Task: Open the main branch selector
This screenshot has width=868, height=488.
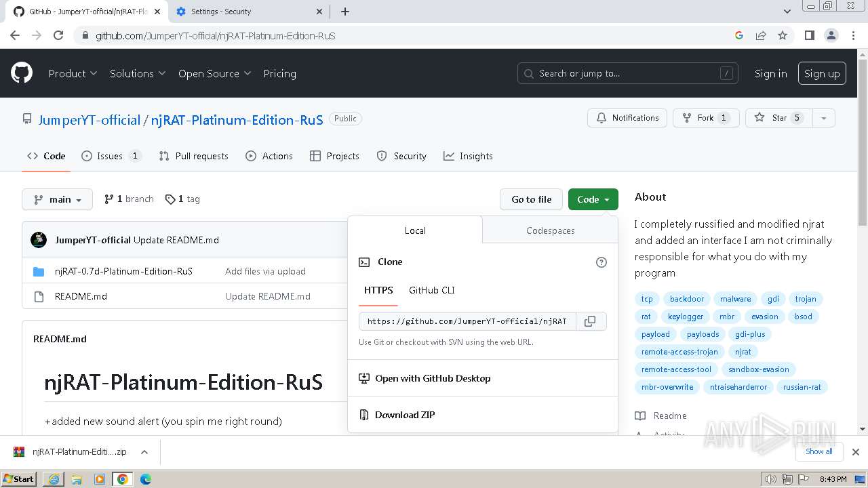Action: 57,199
